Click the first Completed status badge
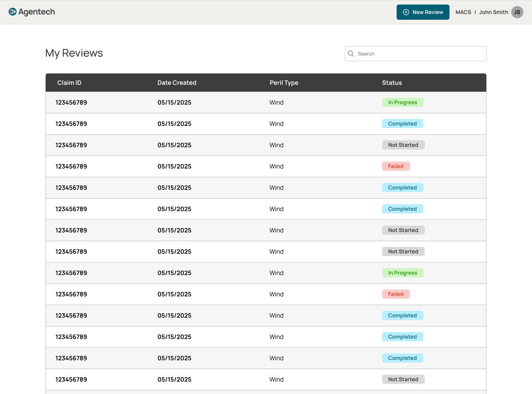 tap(402, 124)
